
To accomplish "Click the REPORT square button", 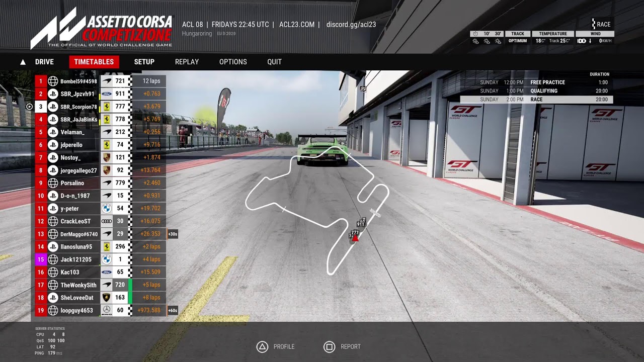I will click(329, 346).
